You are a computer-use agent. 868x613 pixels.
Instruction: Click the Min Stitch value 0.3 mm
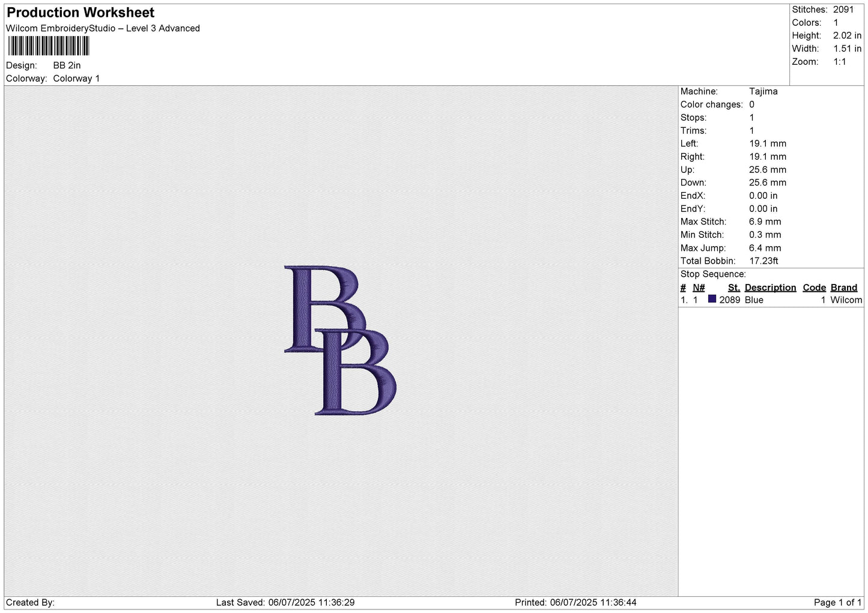[765, 235]
